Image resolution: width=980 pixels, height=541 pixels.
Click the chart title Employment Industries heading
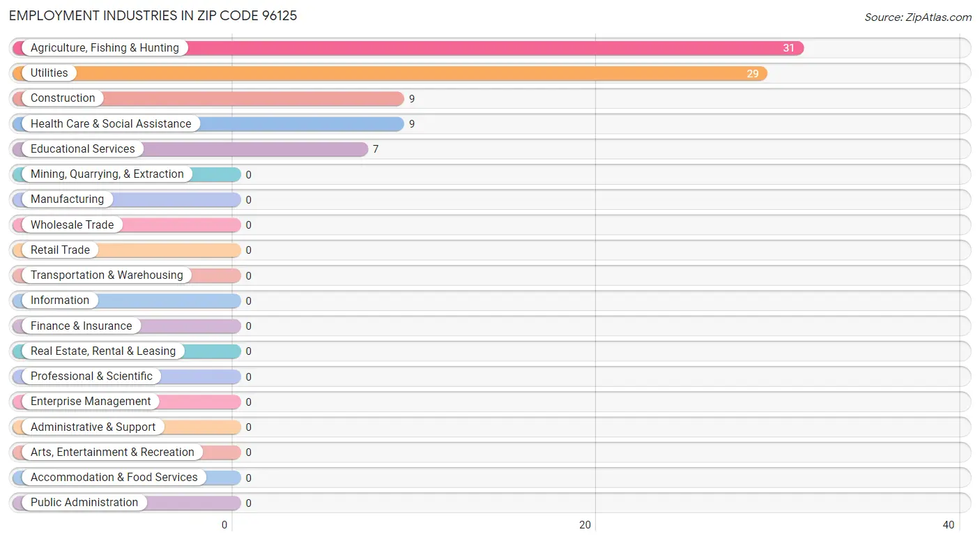click(x=153, y=15)
